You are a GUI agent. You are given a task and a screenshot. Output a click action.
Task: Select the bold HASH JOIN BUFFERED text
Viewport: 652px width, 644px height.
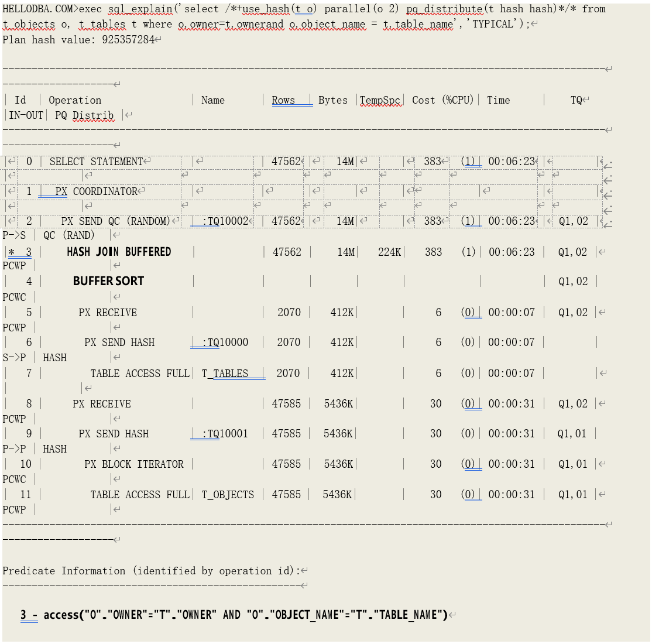(x=119, y=252)
